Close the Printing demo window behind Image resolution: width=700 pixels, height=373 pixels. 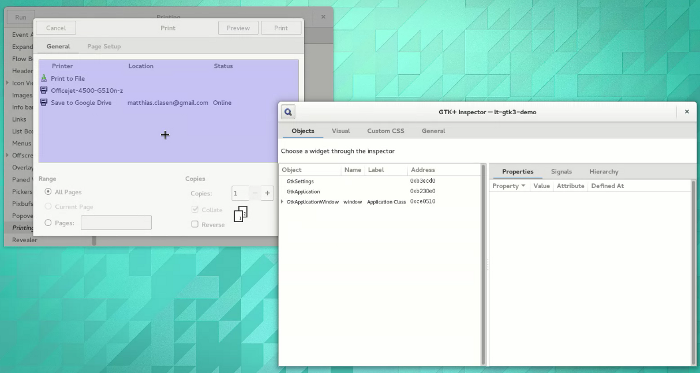tap(323, 17)
